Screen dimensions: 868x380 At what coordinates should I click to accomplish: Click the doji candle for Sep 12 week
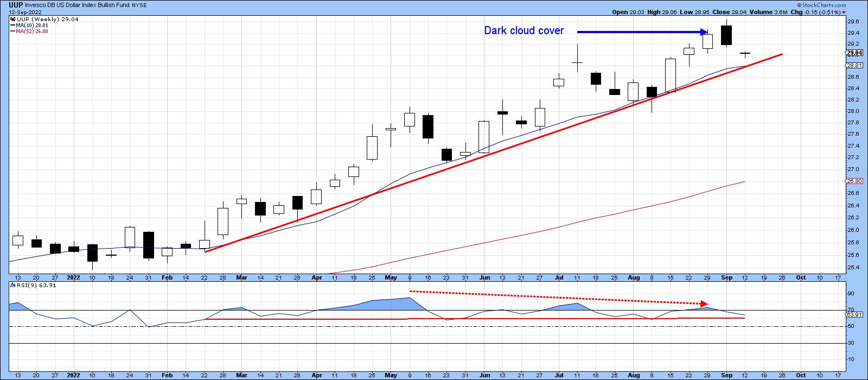[745, 54]
